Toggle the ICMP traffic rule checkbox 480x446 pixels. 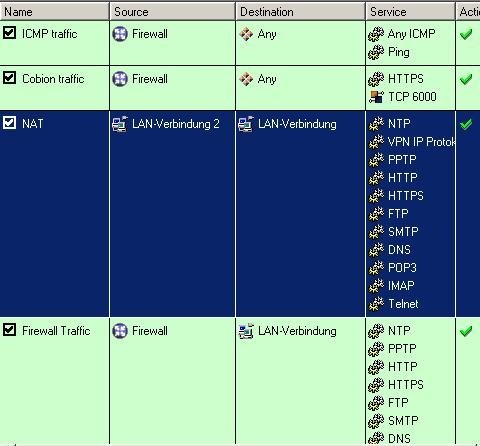9,33
